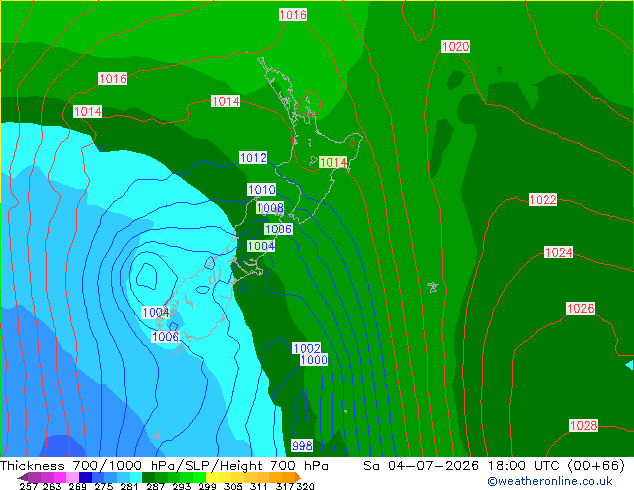Click the legend value 275
The width and height of the screenshot is (634, 490).
(104, 486)
